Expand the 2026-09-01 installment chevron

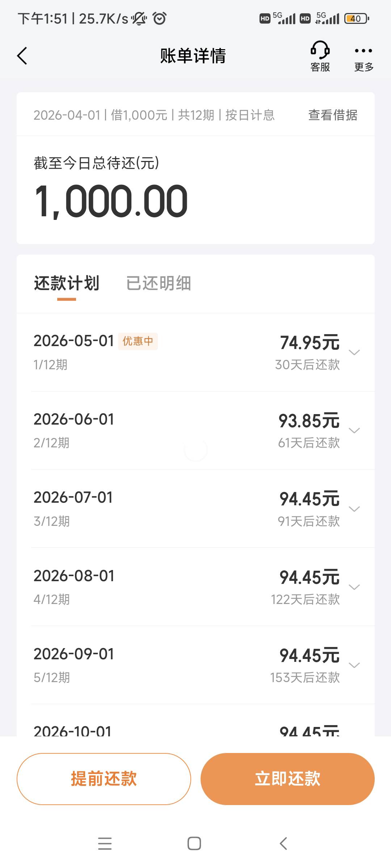point(354,665)
